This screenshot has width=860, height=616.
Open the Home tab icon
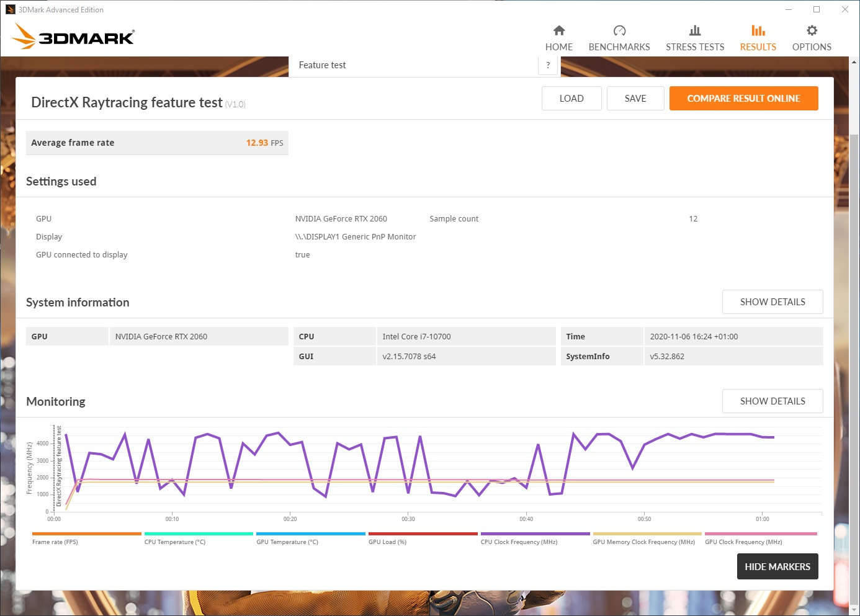click(559, 30)
